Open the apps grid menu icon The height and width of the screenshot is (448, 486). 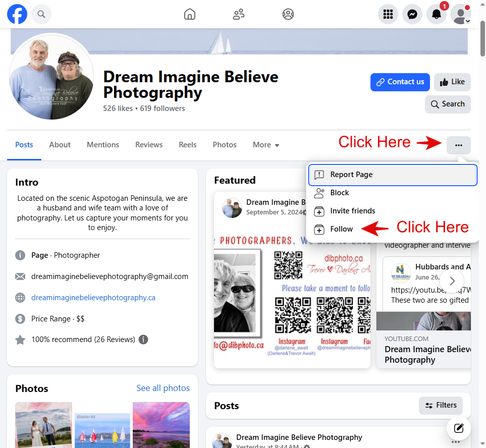(x=388, y=14)
